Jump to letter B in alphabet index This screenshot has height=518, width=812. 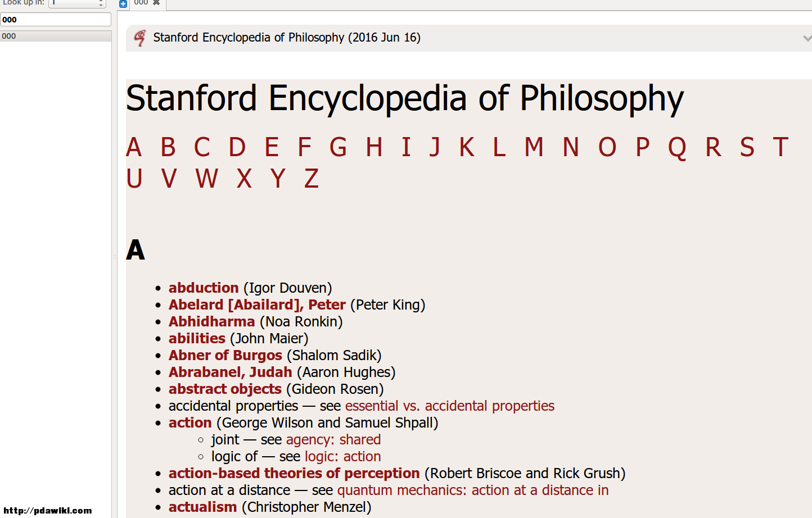(x=168, y=147)
